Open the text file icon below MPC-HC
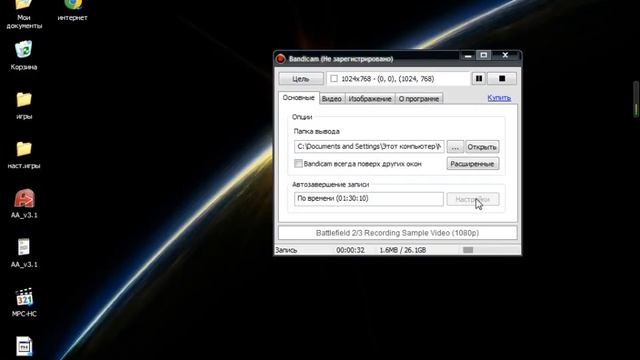Screen dimensions: 640x360 [x=24, y=347]
